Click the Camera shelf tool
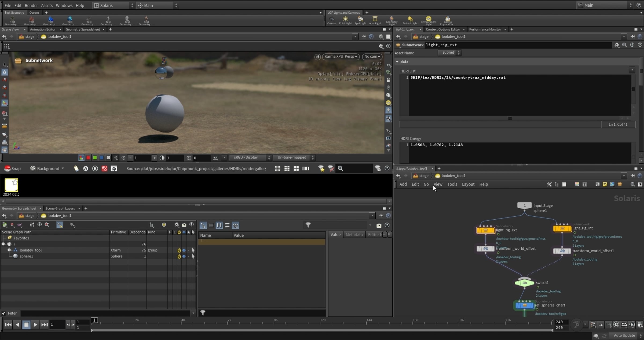The image size is (644, 340). pos(332,20)
